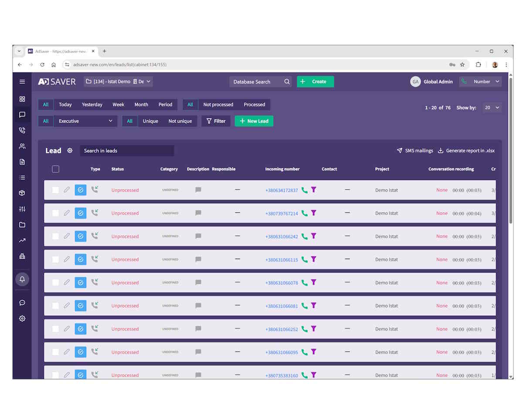Viewport: 523px width, 420px height.
Task: Open the users icon in sidebar
Action: click(x=22, y=146)
